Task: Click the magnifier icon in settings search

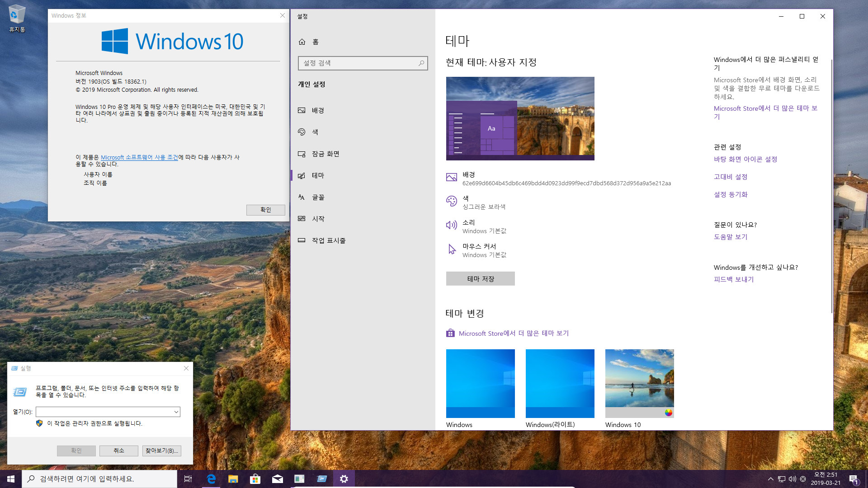Action: click(421, 63)
